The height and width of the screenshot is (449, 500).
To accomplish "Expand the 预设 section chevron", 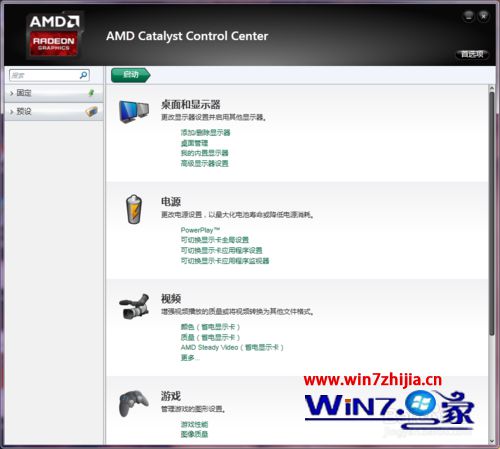I will [12, 112].
